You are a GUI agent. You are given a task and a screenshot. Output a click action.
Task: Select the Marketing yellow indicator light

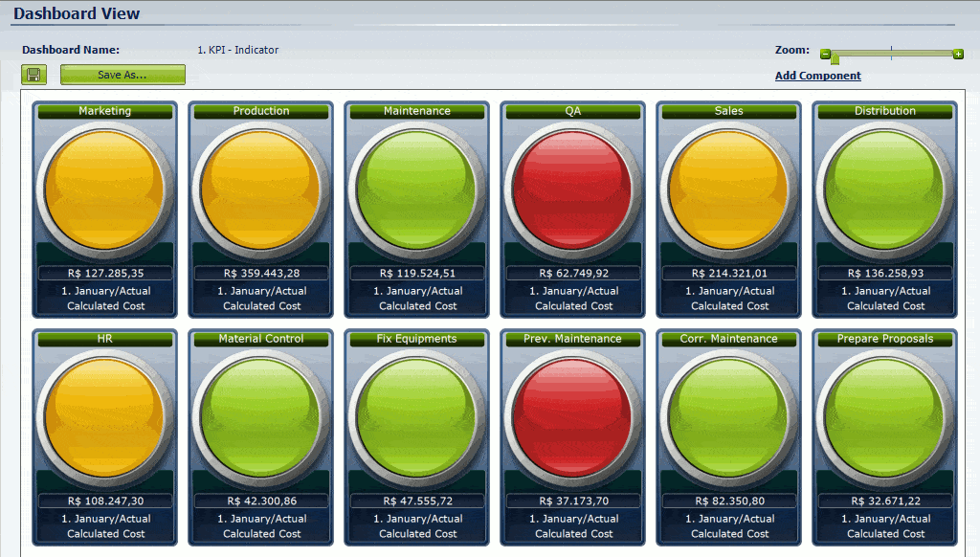pos(105,190)
